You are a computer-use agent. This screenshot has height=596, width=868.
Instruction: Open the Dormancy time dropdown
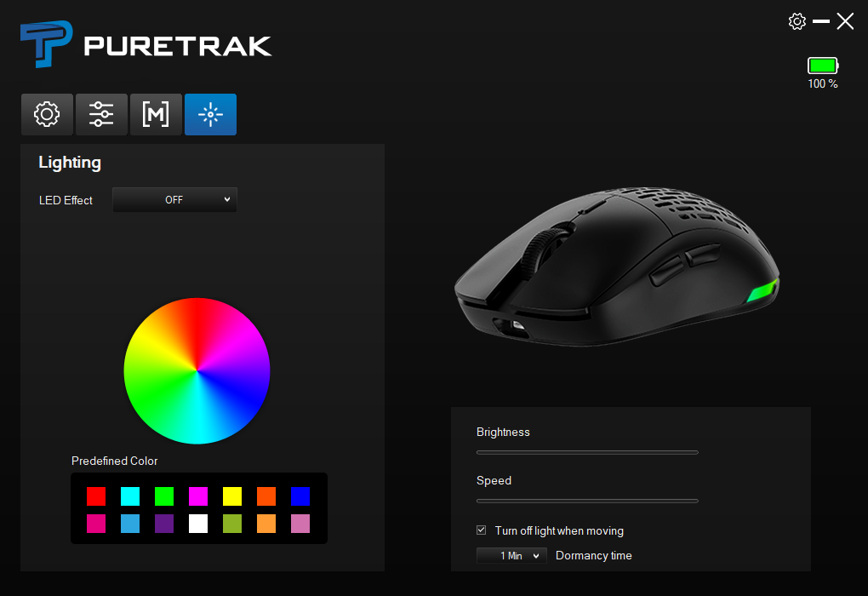point(511,556)
